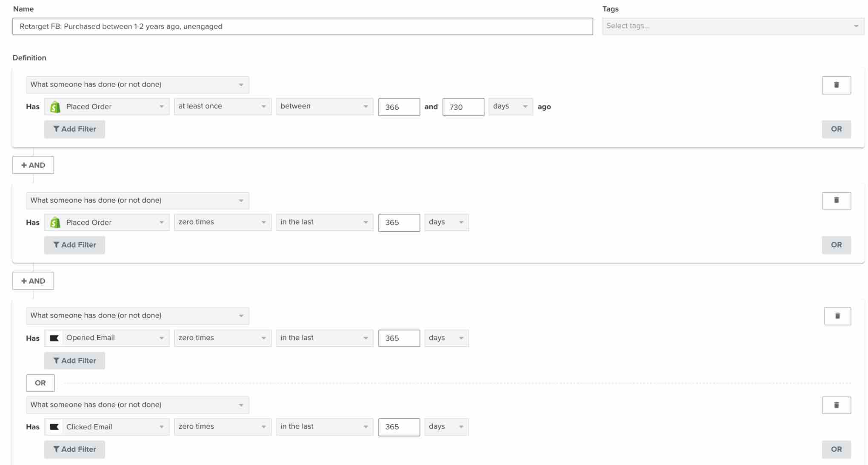This screenshot has height=465, width=868.
Task: Click the second AND connector button
Action: [x=33, y=281]
